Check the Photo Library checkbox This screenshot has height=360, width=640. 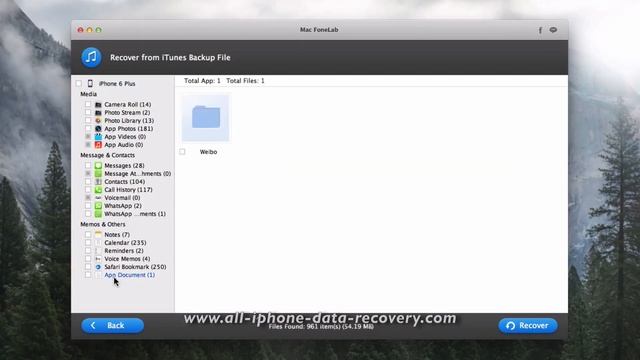point(88,120)
